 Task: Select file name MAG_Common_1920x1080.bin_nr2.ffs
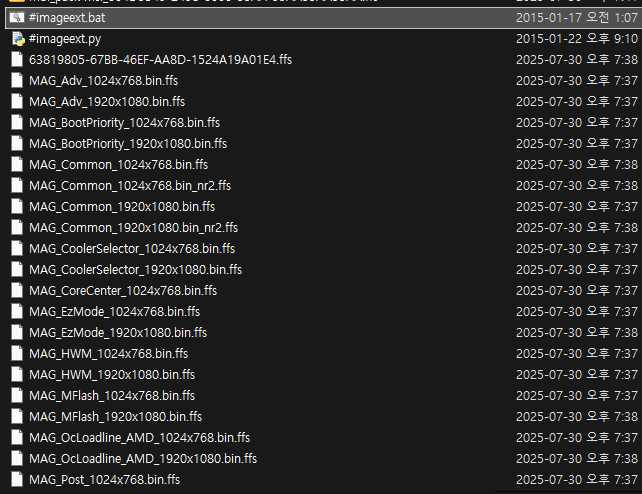133,228
